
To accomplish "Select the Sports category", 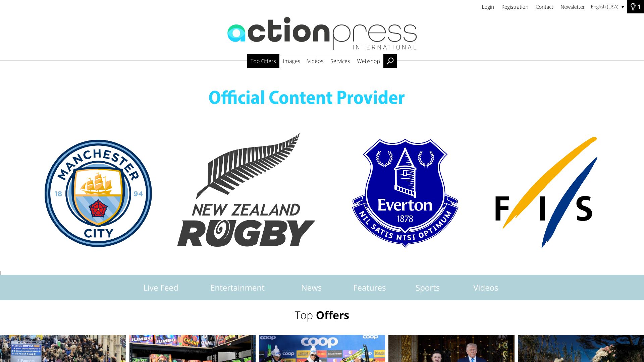I will 427,288.
